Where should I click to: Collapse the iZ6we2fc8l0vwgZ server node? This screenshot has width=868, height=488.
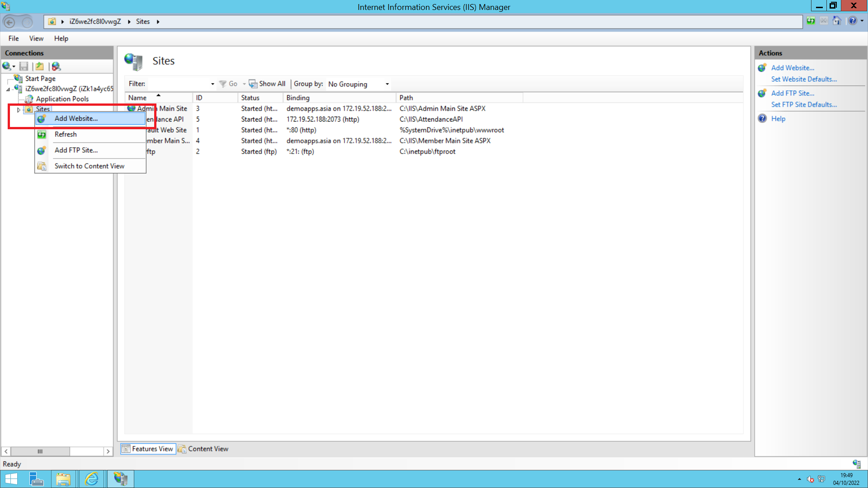pos(8,89)
